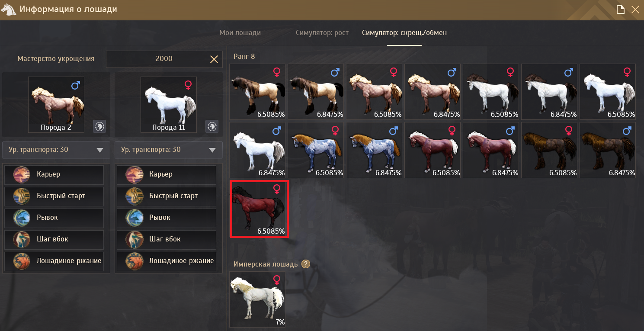Select the left horse's Шаг вбок skill
644x331 pixels.
pyautogui.click(x=54, y=239)
